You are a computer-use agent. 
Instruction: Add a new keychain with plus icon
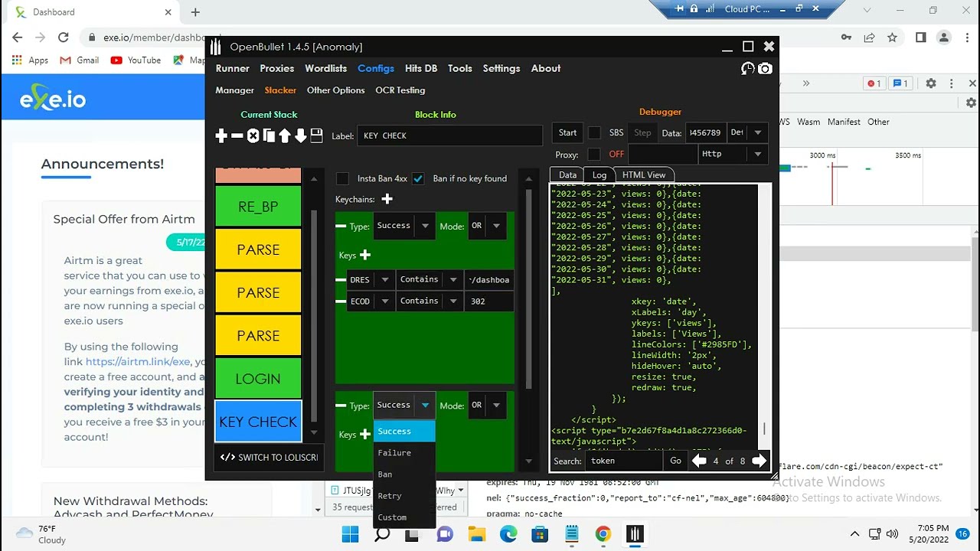tap(387, 199)
